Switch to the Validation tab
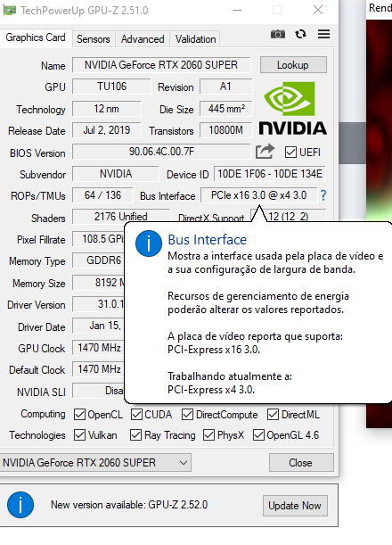 pyautogui.click(x=195, y=39)
